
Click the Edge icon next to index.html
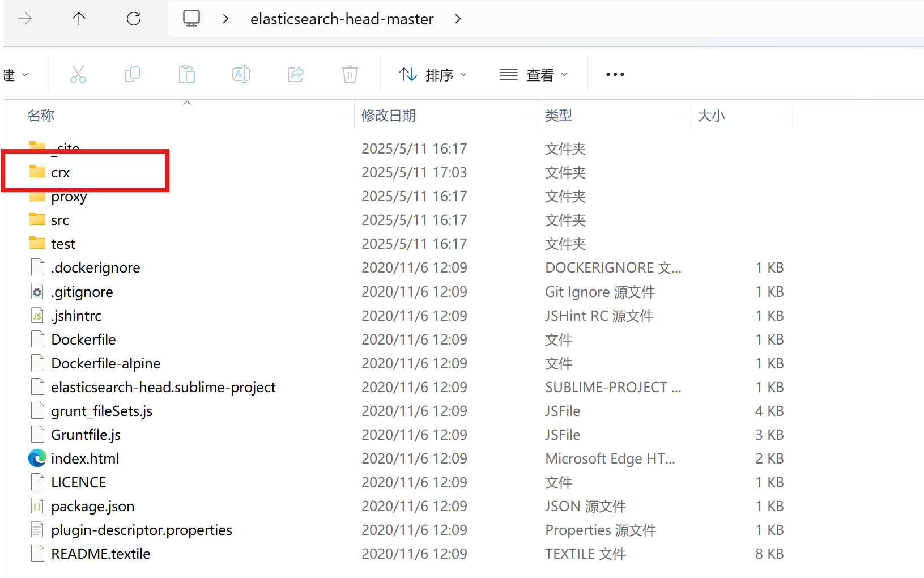37,458
